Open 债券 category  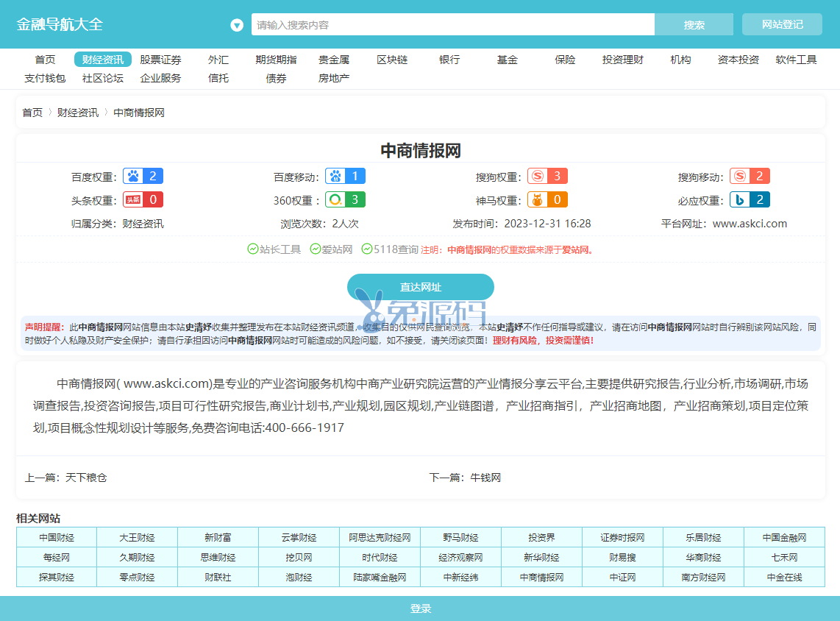276,78
